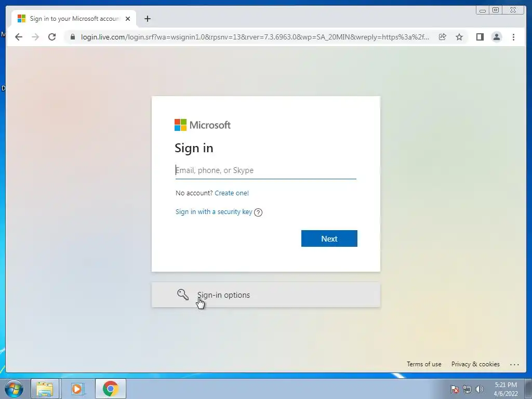Open Windows Explorer from taskbar
This screenshot has width=532, height=399.
click(x=45, y=389)
